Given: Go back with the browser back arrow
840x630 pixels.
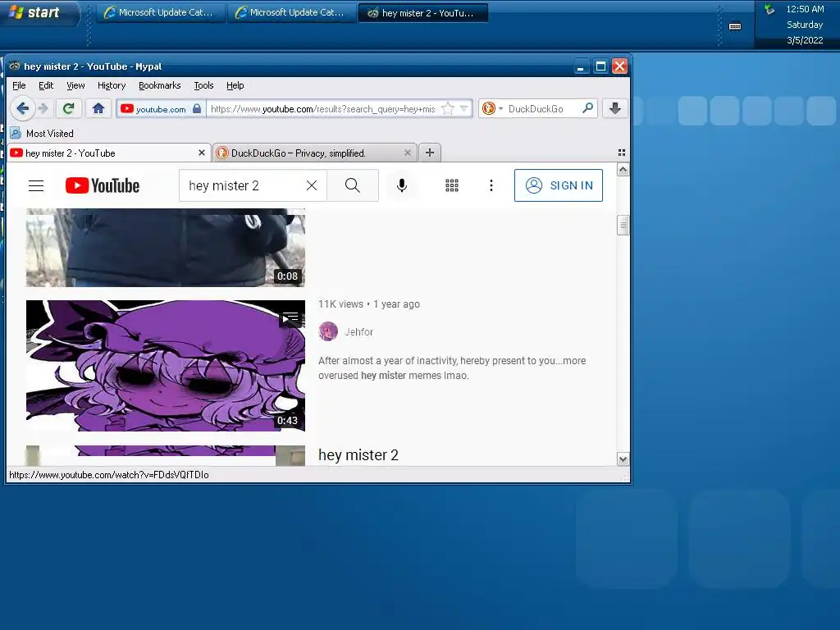Looking at the screenshot, I should 22,109.
